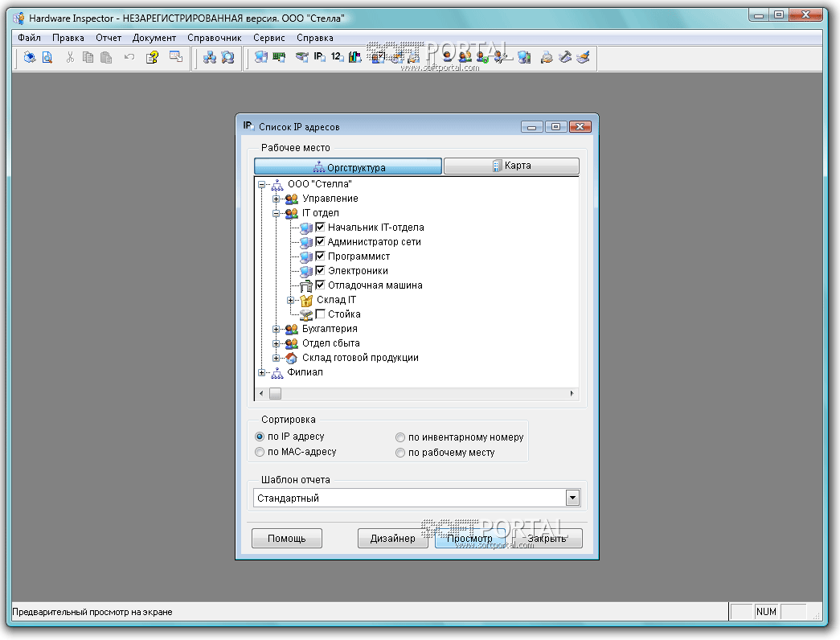Expand the Отдел сбыта node
840x640 pixels.
pos(277,343)
